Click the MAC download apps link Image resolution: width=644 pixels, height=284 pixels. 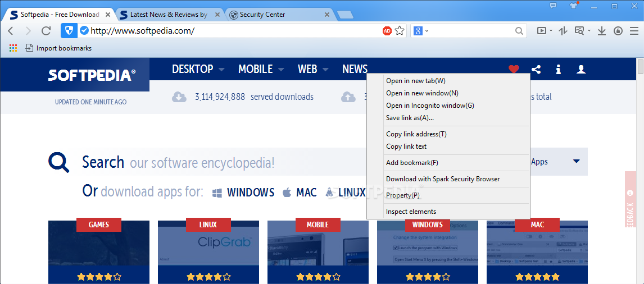[x=300, y=192]
